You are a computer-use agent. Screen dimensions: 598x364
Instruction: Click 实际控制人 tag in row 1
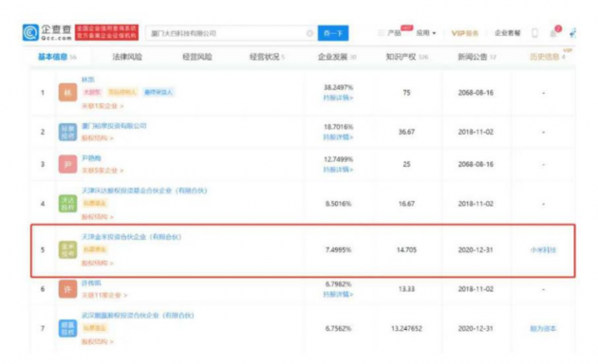pyautogui.click(x=122, y=92)
